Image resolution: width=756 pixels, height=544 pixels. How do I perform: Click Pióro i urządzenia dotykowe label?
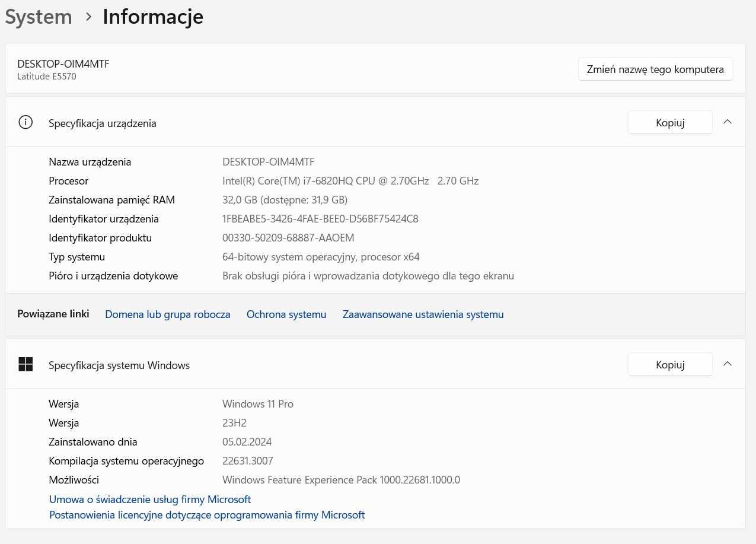[113, 276]
